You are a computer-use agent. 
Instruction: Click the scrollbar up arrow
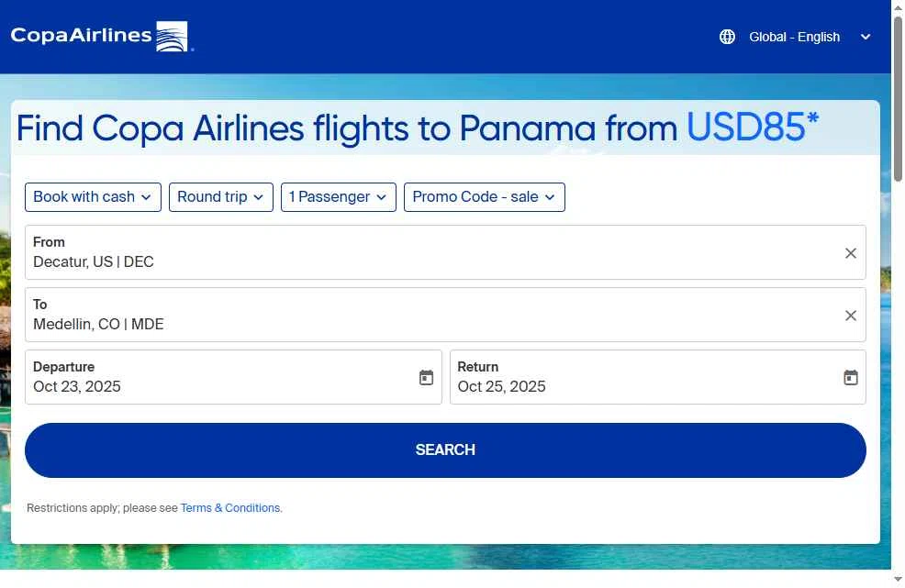click(898, 8)
